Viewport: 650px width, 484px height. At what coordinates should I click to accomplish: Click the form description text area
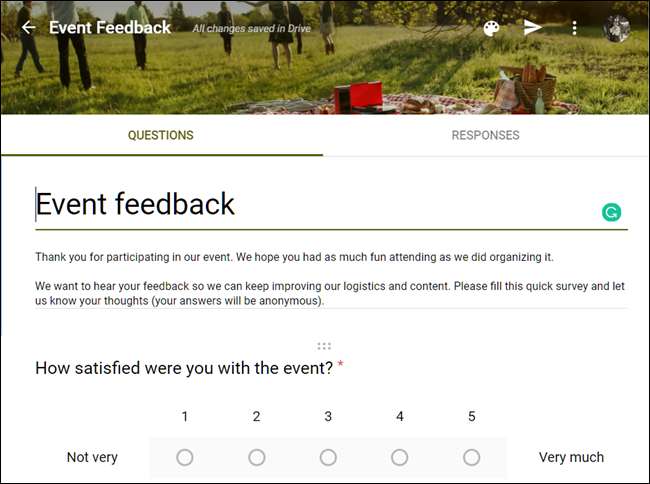(x=330, y=279)
